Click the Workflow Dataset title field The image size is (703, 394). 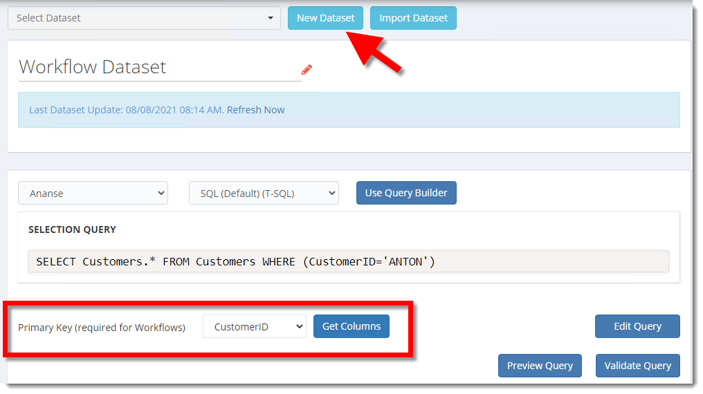click(x=160, y=67)
